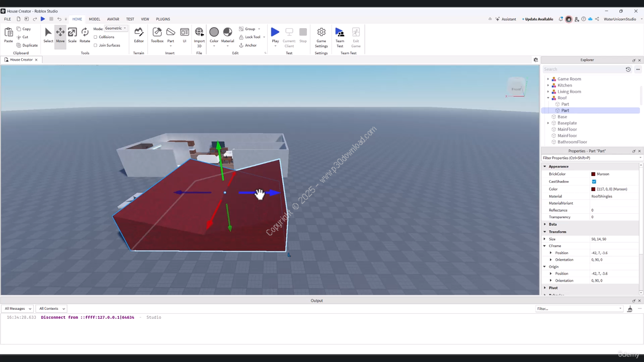Open the Assistant

point(506,19)
